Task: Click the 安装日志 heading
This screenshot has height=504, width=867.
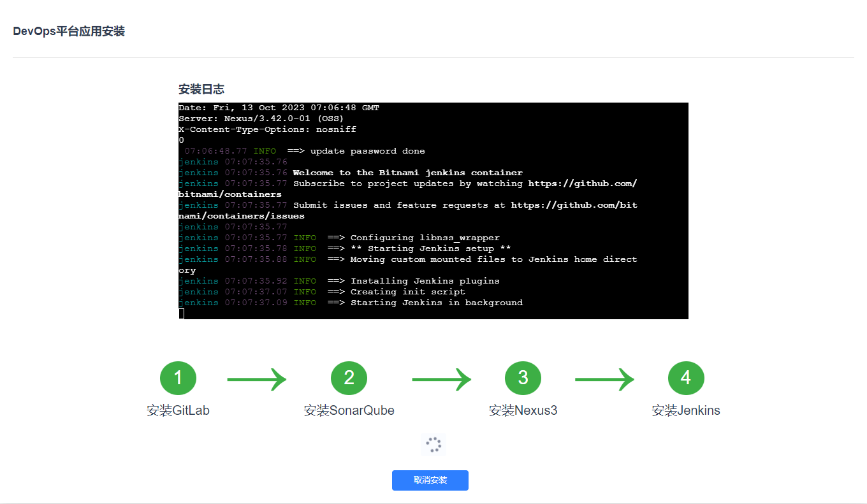Action: tap(201, 89)
